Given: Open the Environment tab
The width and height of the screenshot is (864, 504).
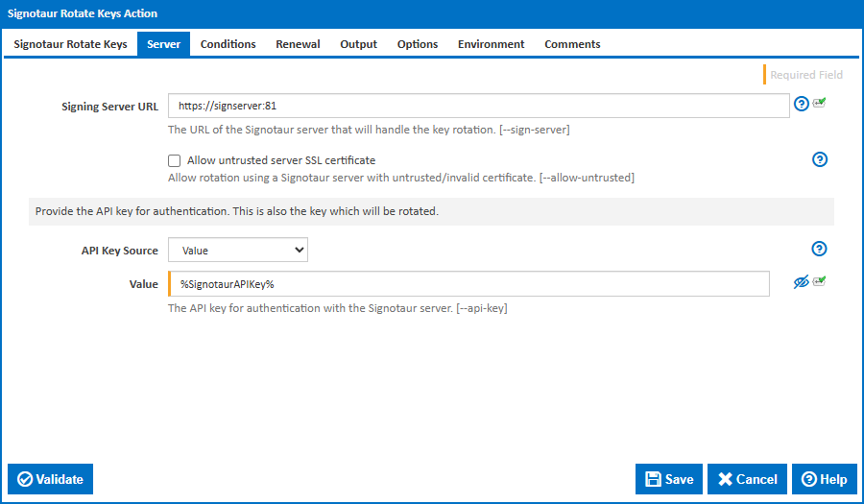Looking at the screenshot, I should [491, 44].
